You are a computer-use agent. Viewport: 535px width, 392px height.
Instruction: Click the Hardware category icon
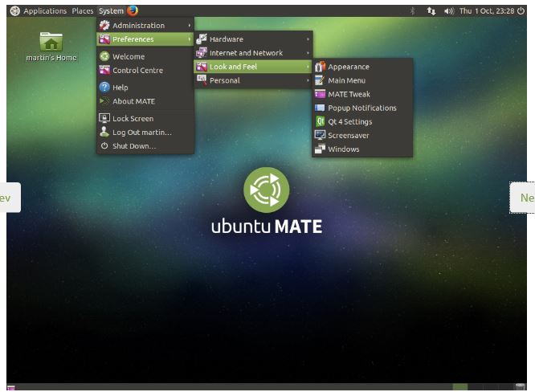click(x=202, y=39)
